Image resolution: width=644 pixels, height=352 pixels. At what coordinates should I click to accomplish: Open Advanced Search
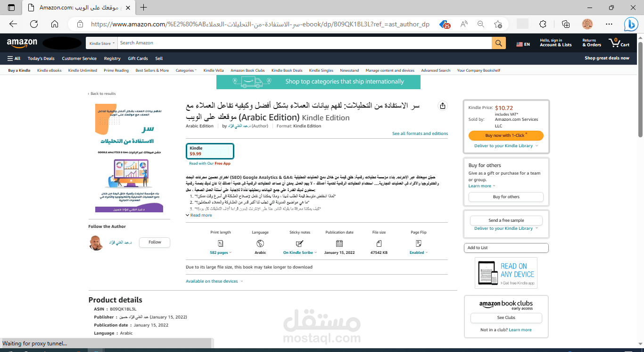(x=436, y=70)
